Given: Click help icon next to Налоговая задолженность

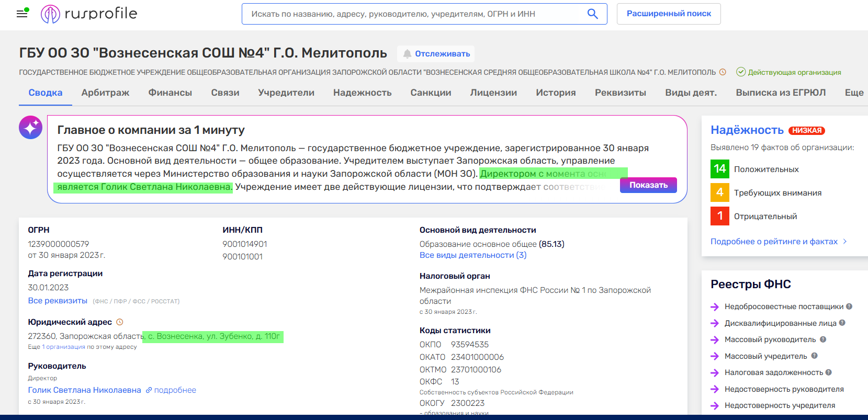Looking at the screenshot, I should [829, 372].
